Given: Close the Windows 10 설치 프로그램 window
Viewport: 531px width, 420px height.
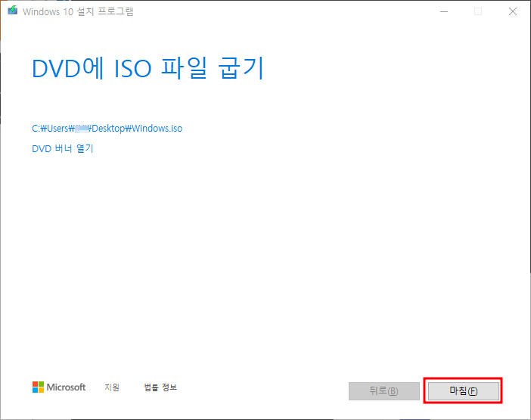Looking at the screenshot, I should pyautogui.click(x=513, y=11).
